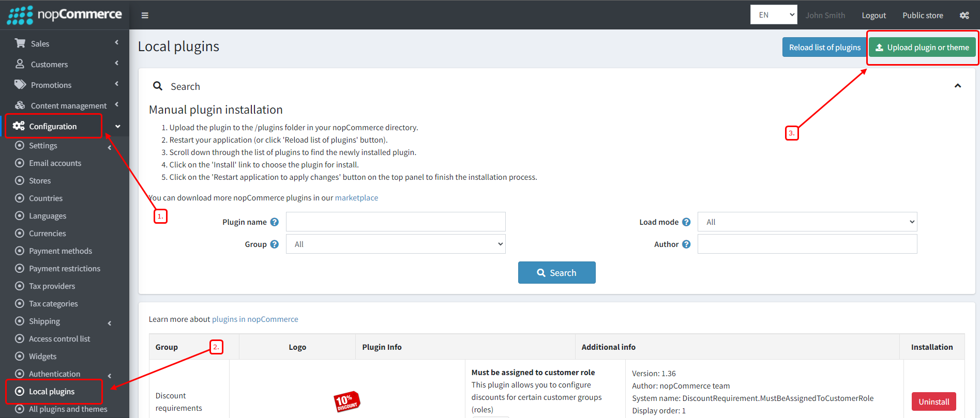Click the Group help question icon
The image size is (980, 418).
point(275,244)
